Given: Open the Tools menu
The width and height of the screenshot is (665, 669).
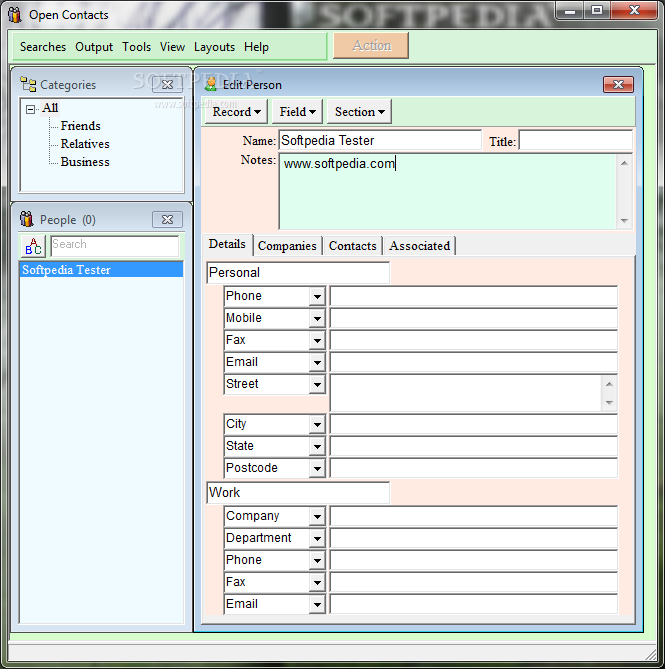Looking at the screenshot, I should coord(136,47).
